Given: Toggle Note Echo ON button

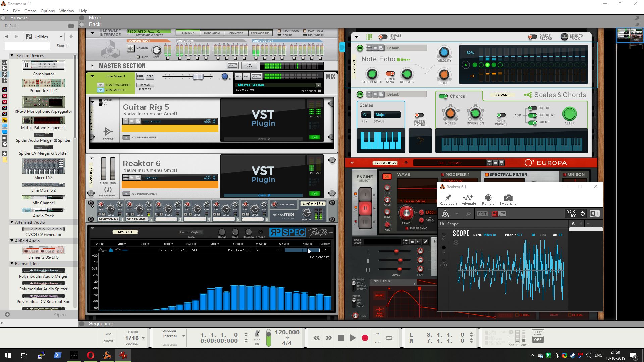Looking at the screenshot, I should point(360,48).
